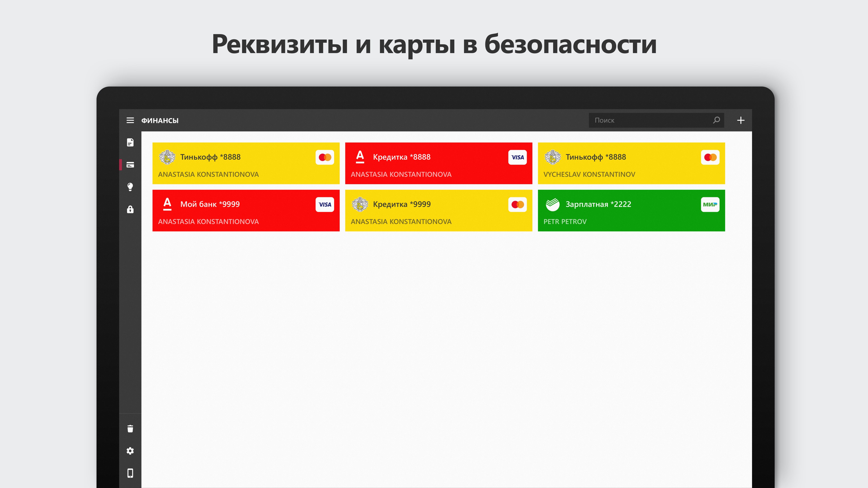Open the red Кредитка *8888 card
868x488 pixels.
click(438, 163)
